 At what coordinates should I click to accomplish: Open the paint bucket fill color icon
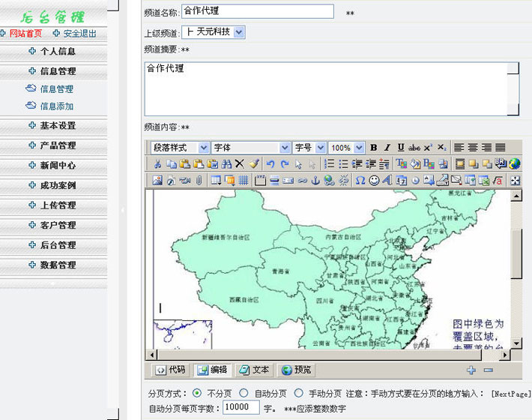tap(415, 164)
